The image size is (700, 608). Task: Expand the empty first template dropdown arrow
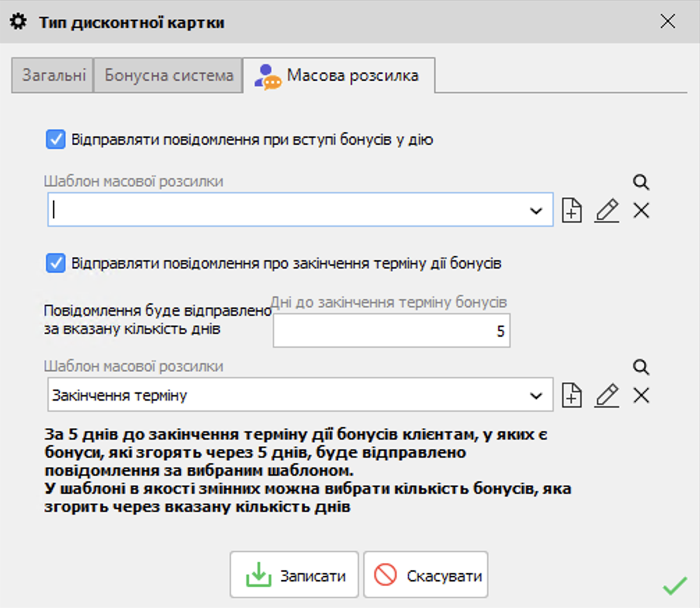pyautogui.click(x=536, y=210)
